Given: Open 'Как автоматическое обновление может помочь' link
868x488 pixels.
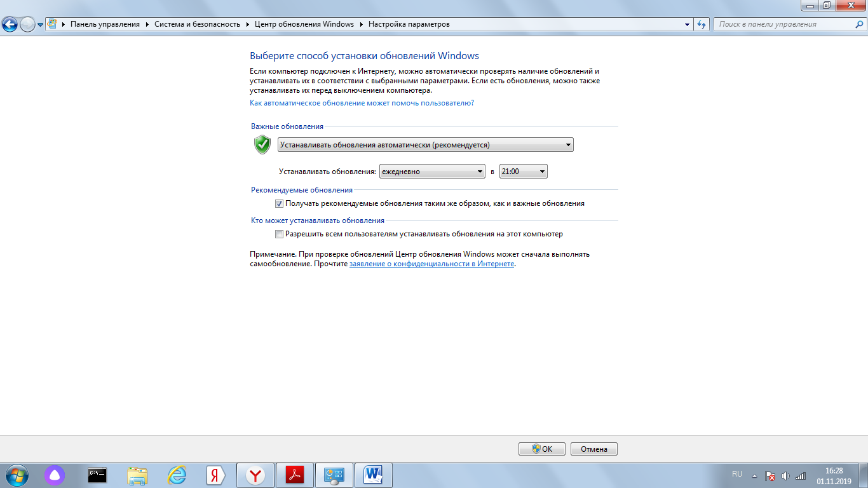Looking at the screenshot, I should pyautogui.click(x=362, y=102).
